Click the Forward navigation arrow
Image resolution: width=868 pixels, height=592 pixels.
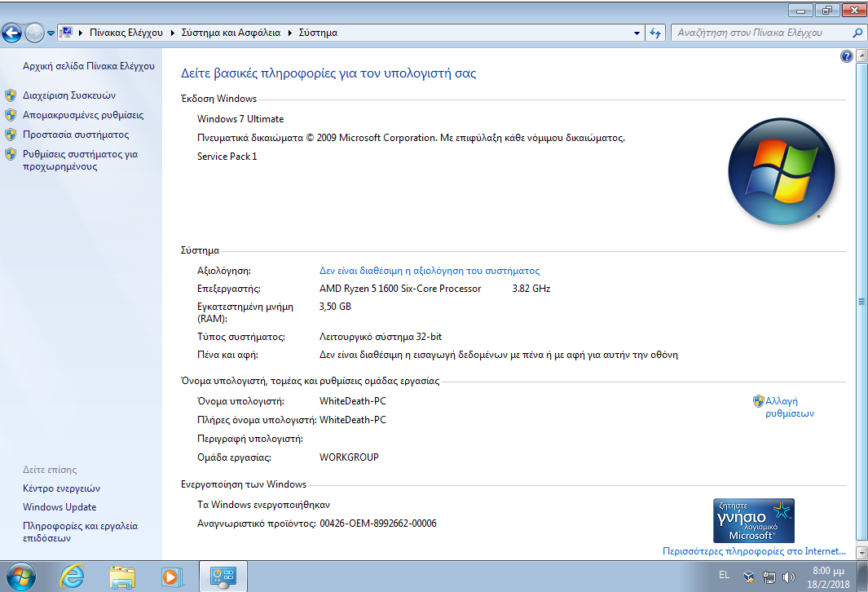[34, 33]
